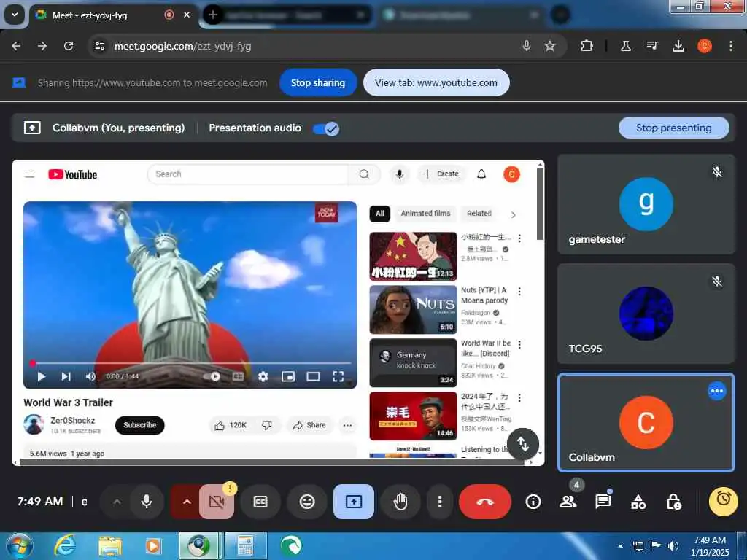Open chat with everyone icon

[x=603, y=502]
